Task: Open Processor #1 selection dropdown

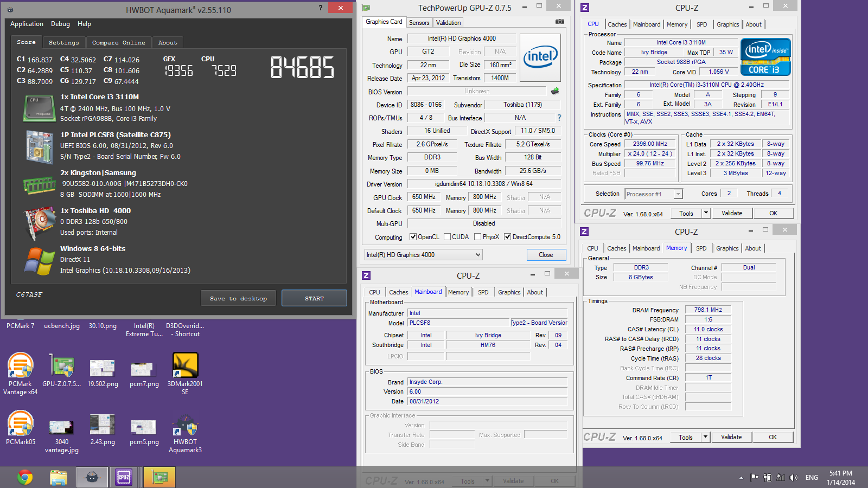Action: point(653,194)
